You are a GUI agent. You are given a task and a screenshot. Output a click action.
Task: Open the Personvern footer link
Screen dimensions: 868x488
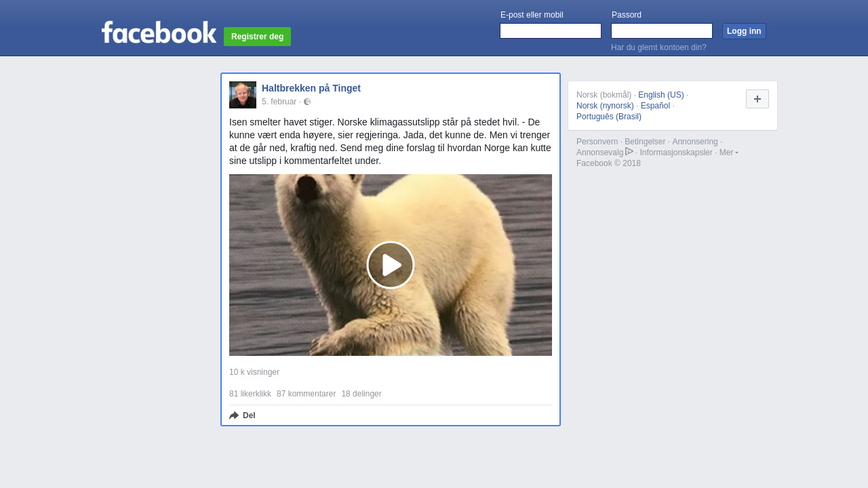(x=597, y=142)
